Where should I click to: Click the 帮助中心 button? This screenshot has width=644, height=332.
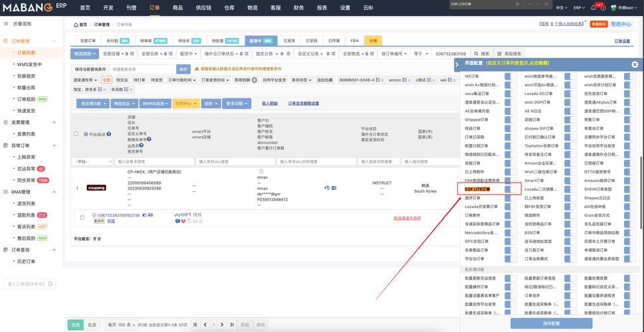(x=621, y=24)
